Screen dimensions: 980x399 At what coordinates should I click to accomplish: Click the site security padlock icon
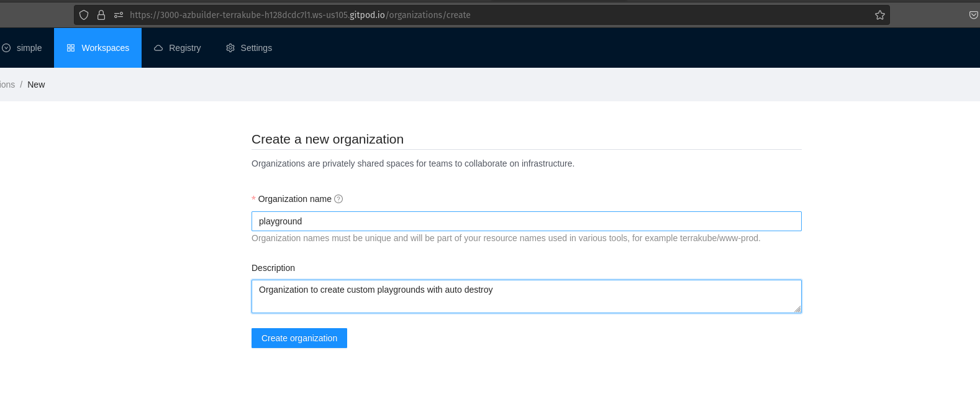click(x=101, y=15)
